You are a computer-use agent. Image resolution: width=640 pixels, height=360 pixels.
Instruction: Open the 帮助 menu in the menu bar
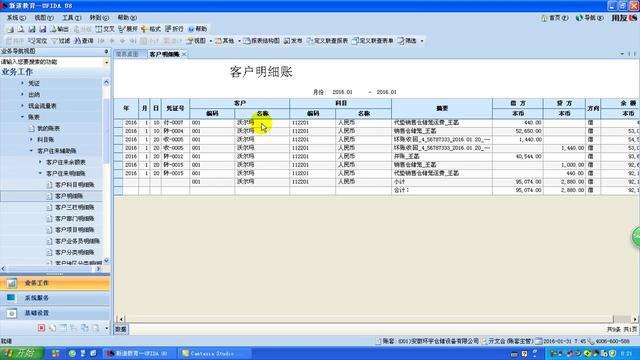(127, 18)
